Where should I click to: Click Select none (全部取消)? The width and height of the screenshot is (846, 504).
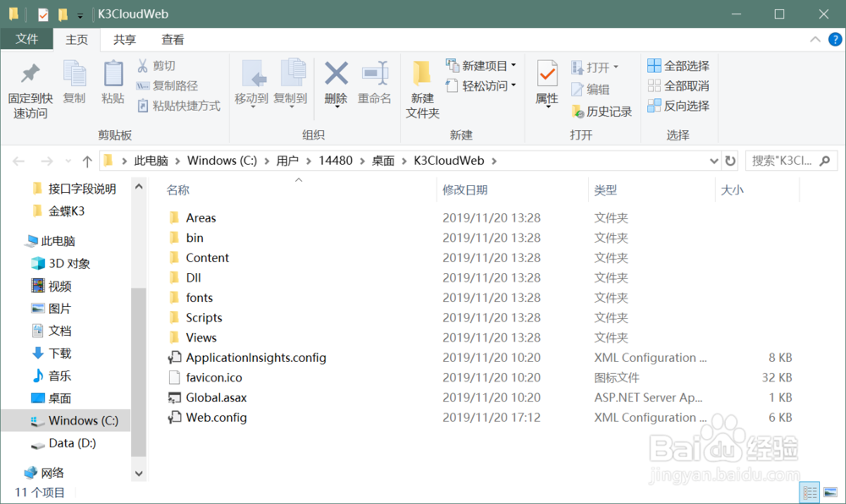pyautogui.click(x=678, y=85)
